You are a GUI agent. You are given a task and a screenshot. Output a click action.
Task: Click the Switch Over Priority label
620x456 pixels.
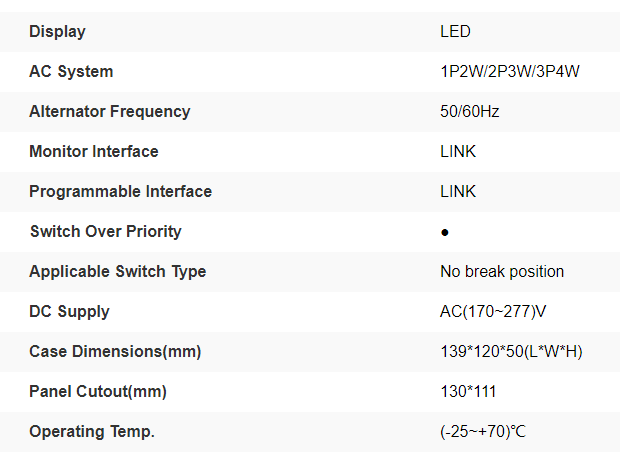(105, 232)
